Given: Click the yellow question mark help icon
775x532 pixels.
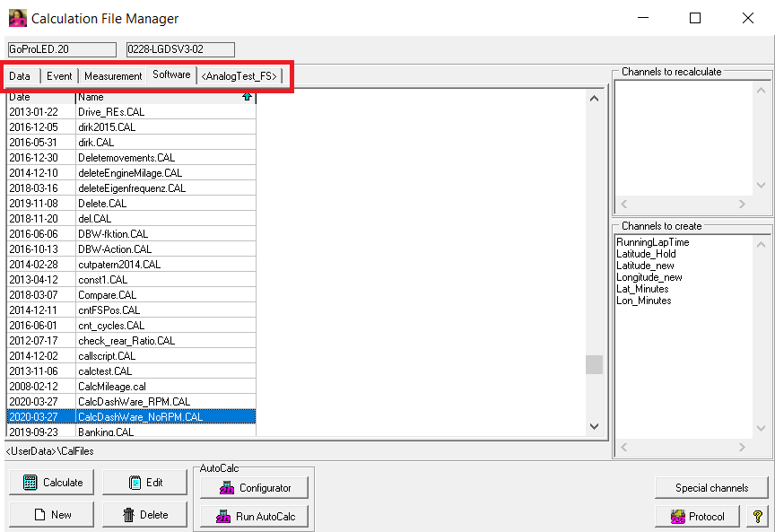Looking at the screenshot, I should 758,516.
